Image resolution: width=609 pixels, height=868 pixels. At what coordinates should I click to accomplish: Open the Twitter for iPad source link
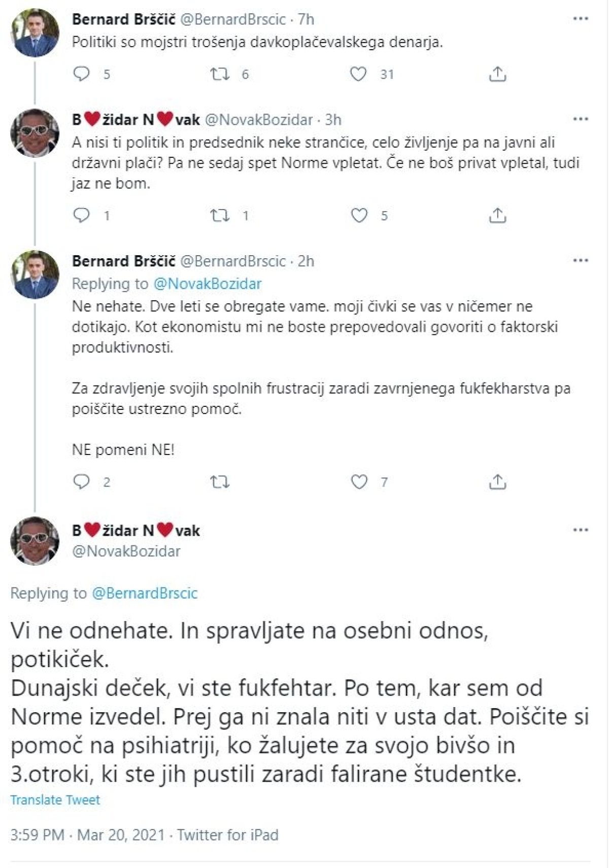tap(228, 835)
